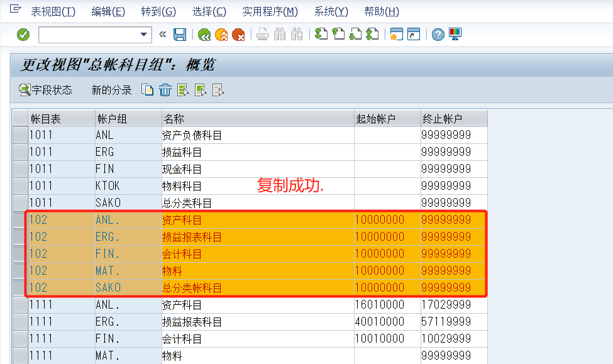613x364 pixels.
Task: Go to Last Page icon
Action: click(373, 35)
